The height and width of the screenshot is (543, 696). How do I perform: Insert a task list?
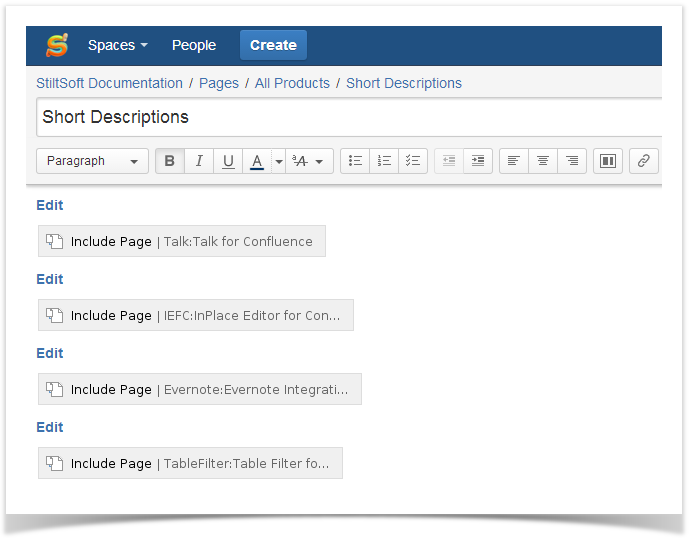tap(413, 161)
